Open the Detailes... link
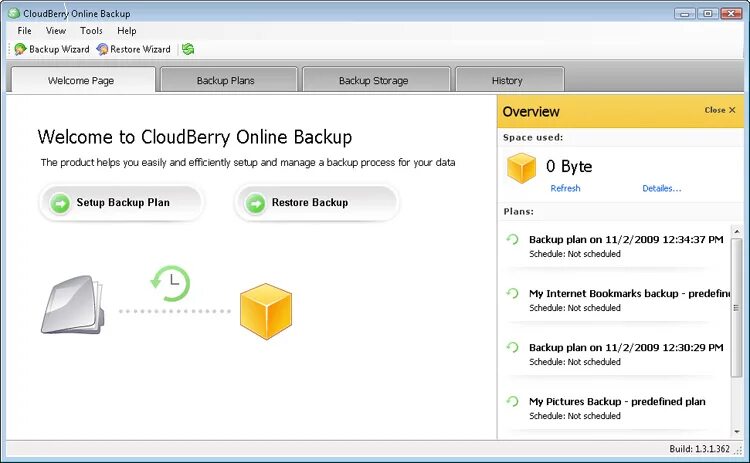 pos(662,188)
